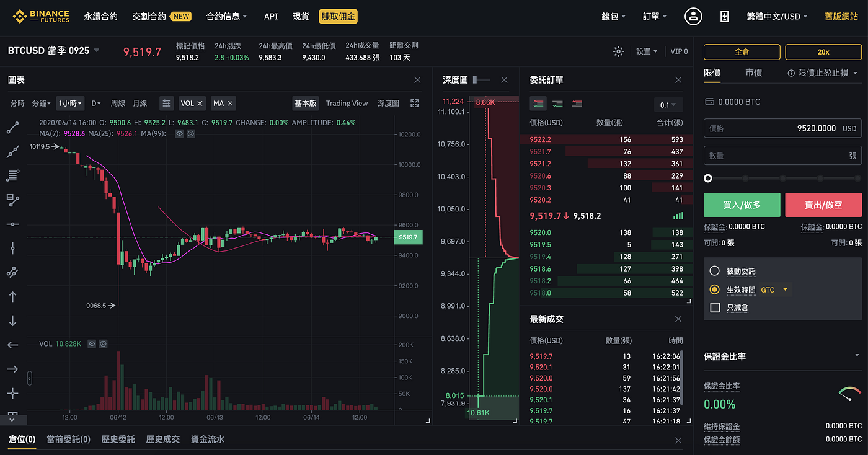
Task: Collapse the 保證金比率 section
Action: [857, 356]
